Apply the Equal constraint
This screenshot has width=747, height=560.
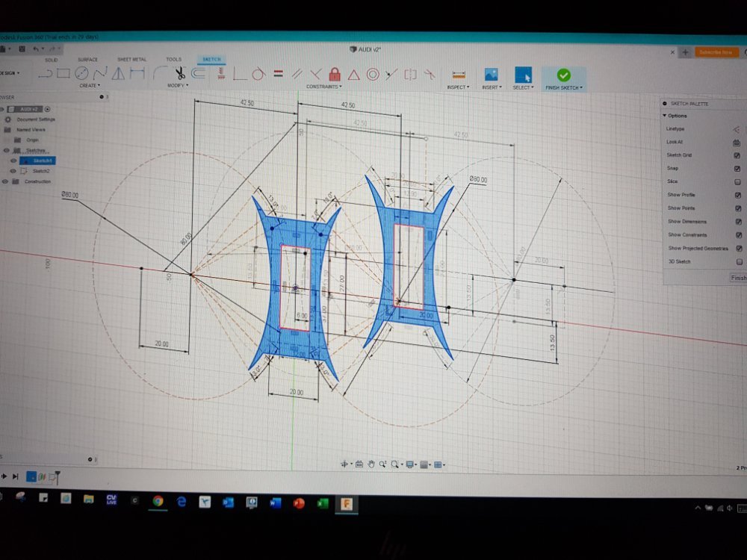(278, 74)
